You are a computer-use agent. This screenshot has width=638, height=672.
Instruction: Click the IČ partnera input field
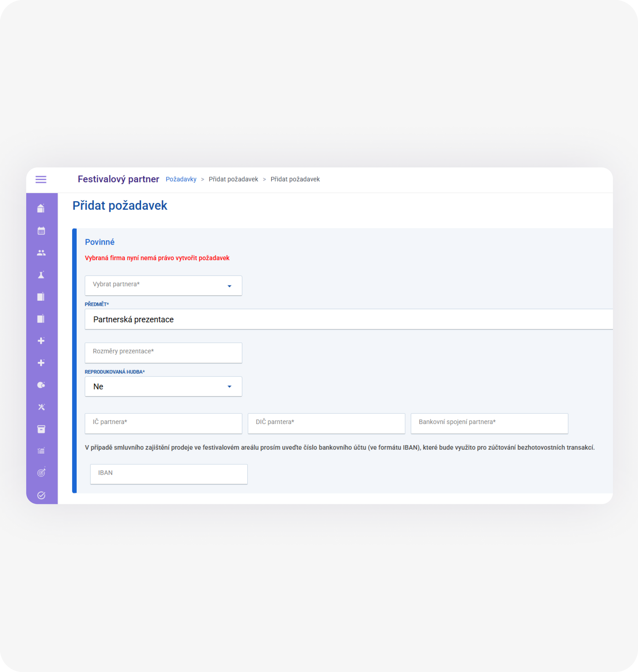163,423
